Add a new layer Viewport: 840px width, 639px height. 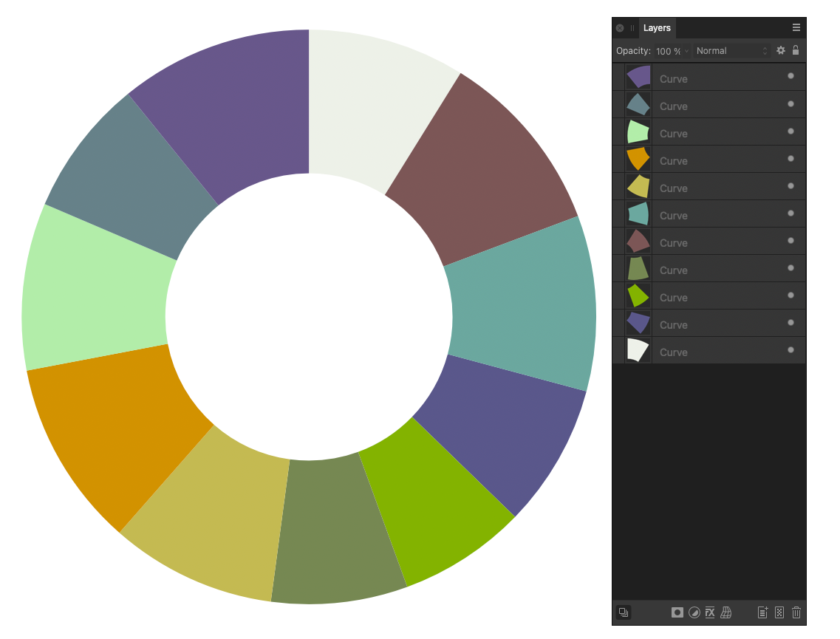coord(762,612)
